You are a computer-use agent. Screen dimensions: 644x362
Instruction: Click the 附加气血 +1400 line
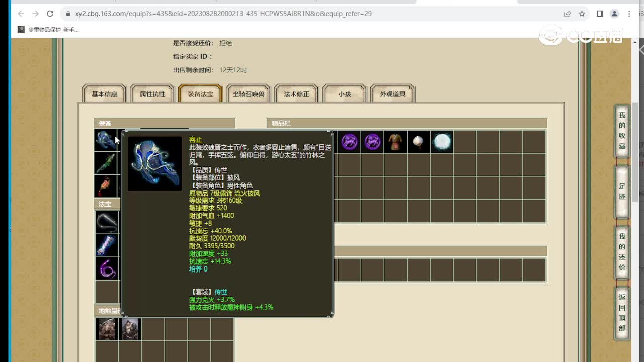point(211,216)
